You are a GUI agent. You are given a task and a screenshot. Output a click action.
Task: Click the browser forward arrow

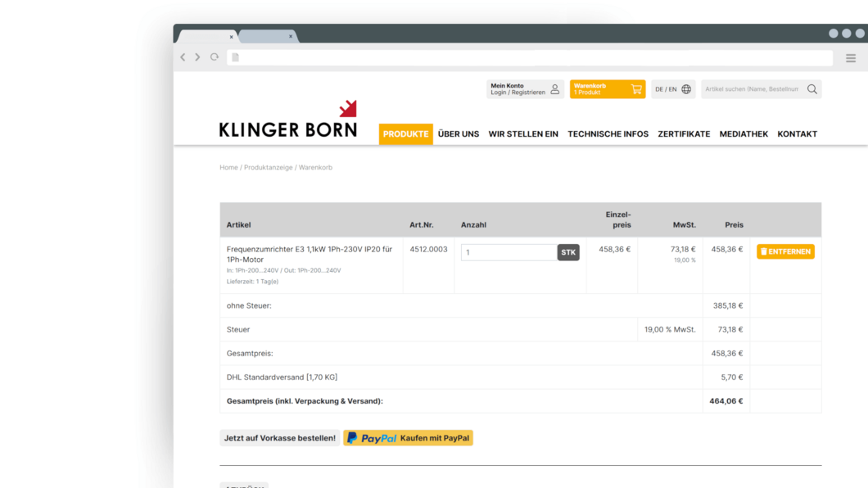197,57
